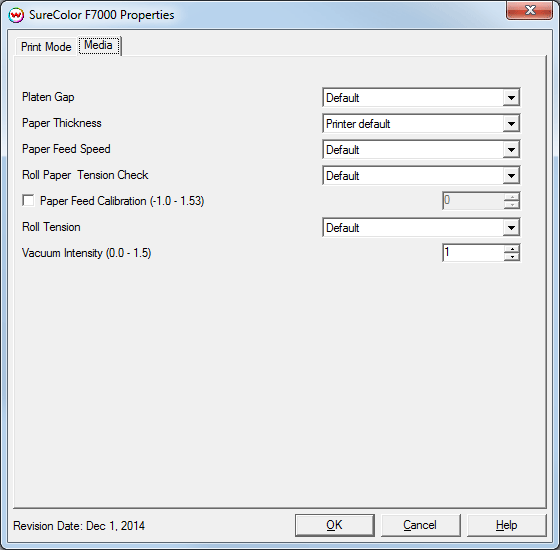
Task: Expand the Paper Feed Speed combo box
Action: click(421, 150)
